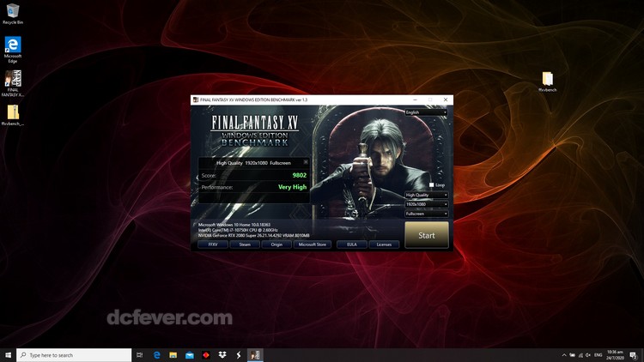Image resolution: width=644 pixels, height=362 pixels.
Task: Open the 1920x1080 resolution dropdown
Action: coord(426,204)
